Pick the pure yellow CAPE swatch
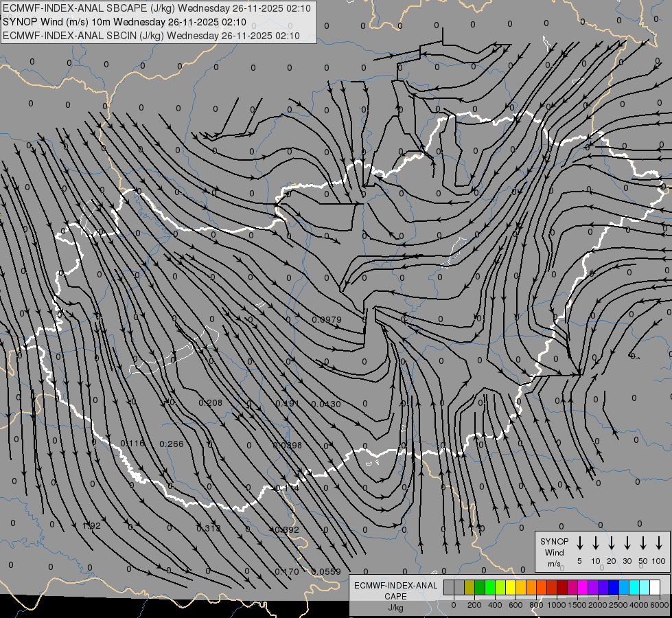Image resolution: width=672 pixels, height=618 pixels. pos(511,587)
